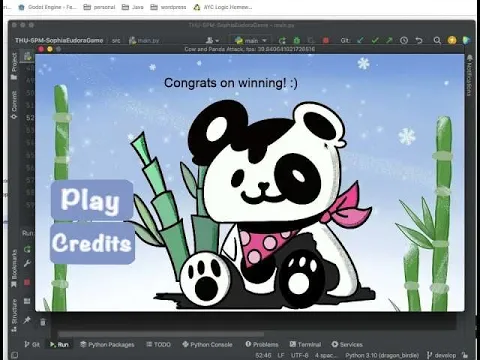Start debugging with the green bug icon

pyautogui.click(x=297, y=40)
